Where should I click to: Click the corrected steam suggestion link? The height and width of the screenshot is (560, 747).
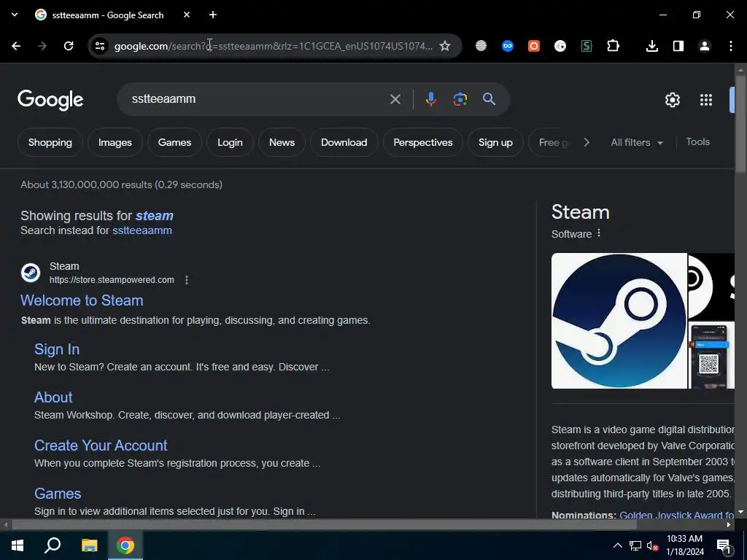coord(155,216)
